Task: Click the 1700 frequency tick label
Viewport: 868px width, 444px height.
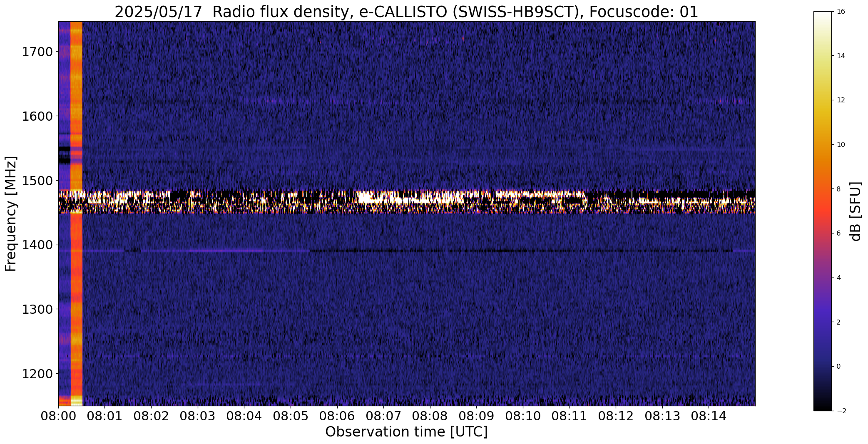Action: [37, 52]
